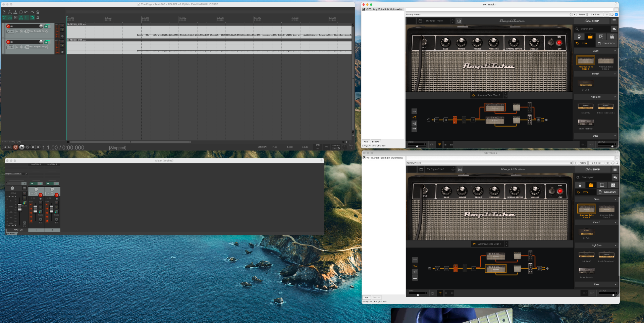Select the rack category icon in upper AmpliTube
644x323 pixels.
[x=612, y=37]
